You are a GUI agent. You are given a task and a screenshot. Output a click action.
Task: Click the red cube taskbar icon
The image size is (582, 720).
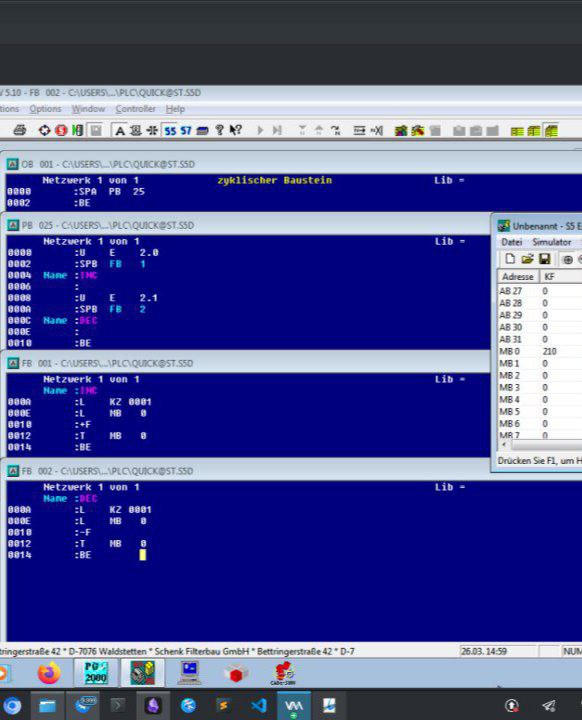tap(236, 674)
